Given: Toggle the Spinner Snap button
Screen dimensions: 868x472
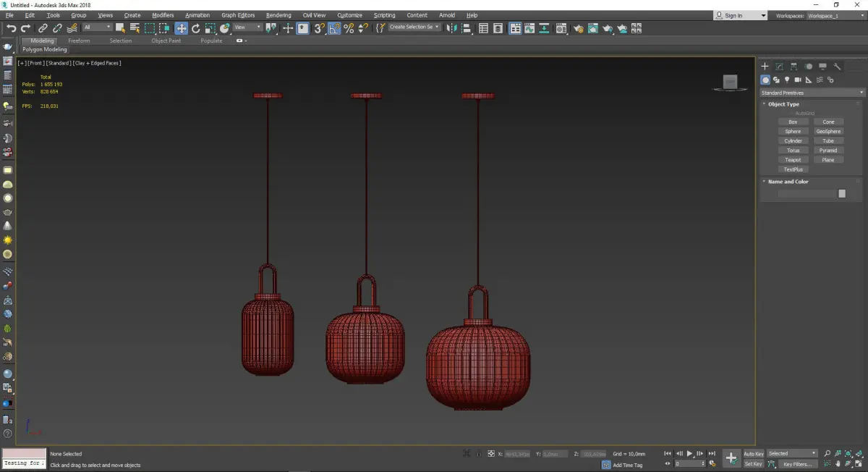Looking at the screenshot, I should 362,28.
